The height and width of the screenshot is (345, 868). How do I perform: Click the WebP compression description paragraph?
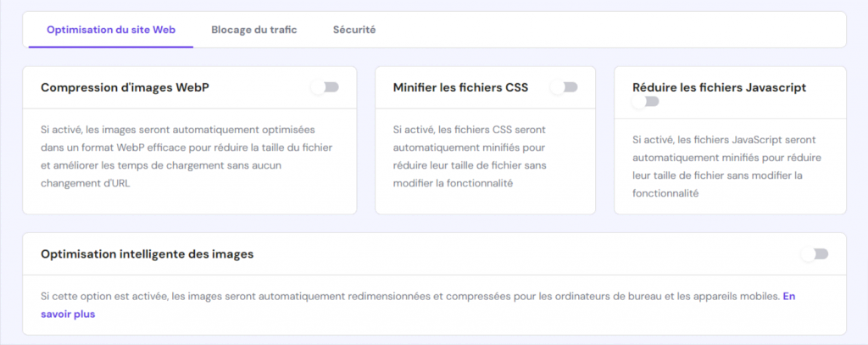[178, 156]
